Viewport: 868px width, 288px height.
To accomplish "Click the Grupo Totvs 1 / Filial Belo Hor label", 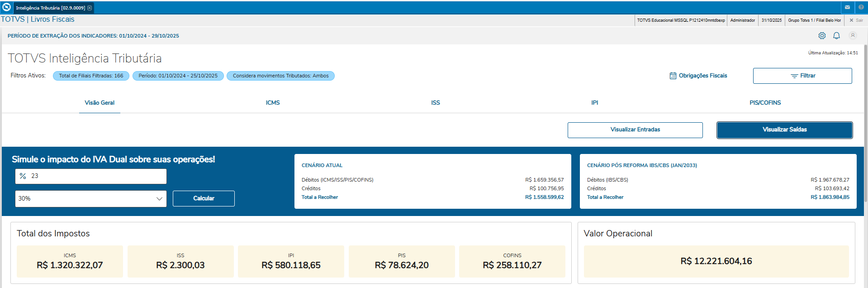I will [815, 20].
